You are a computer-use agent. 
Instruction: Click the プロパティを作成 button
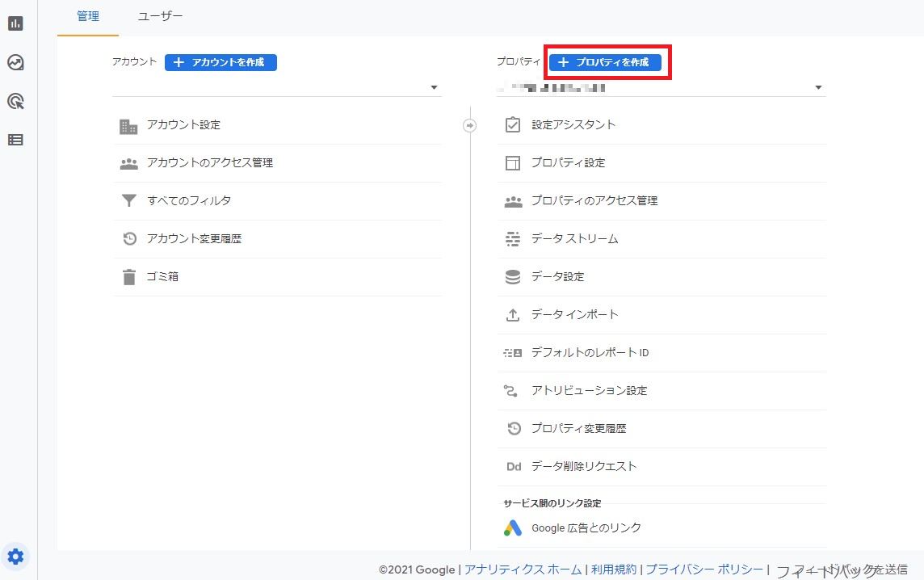click(607, 61)
